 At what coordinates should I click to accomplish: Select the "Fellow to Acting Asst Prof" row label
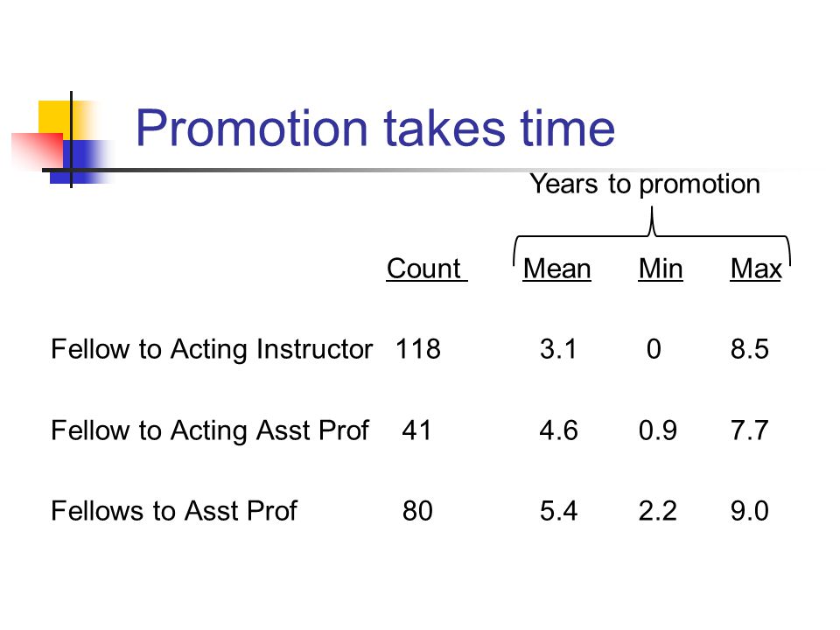point(210,430)
